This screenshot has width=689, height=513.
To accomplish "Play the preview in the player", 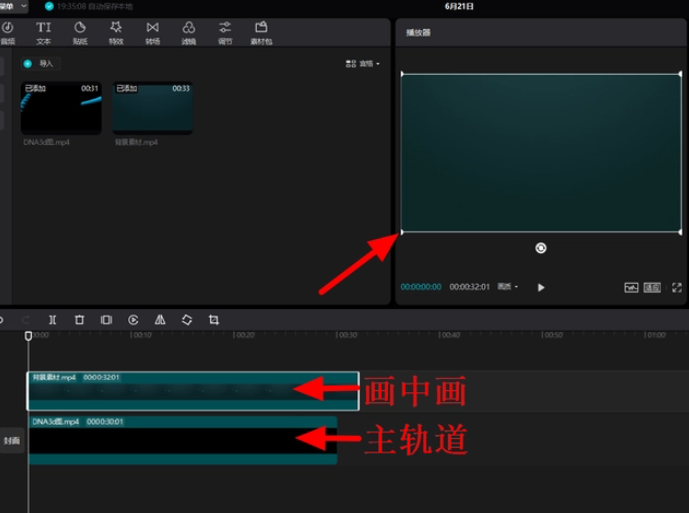I will tap(541, 287).
